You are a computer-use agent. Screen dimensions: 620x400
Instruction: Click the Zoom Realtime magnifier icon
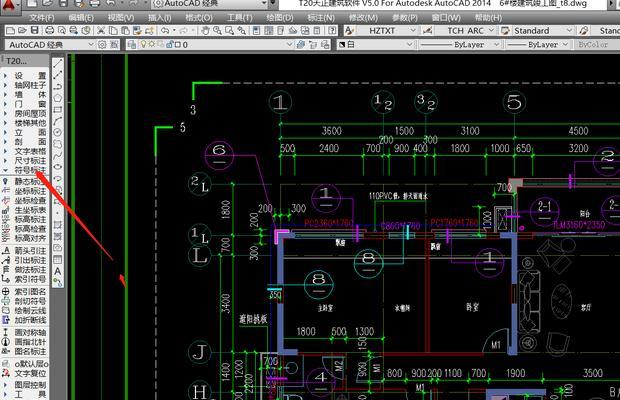[217, 30]
